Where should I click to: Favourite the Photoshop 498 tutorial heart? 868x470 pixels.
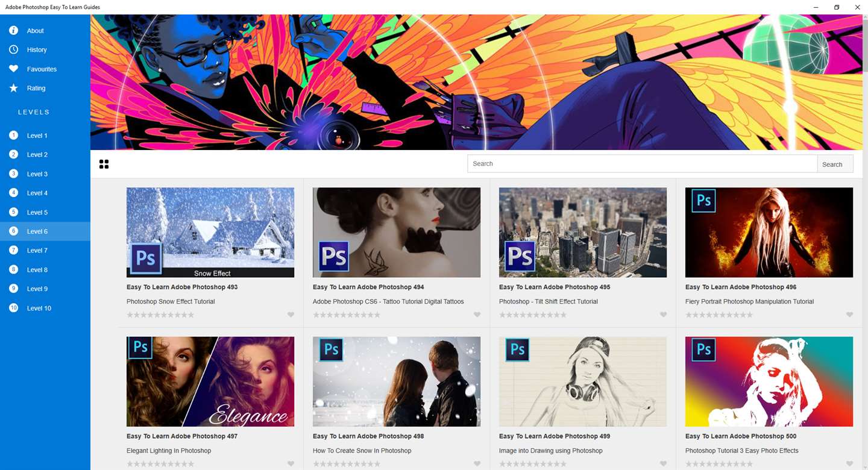click(x=477, y=464)
